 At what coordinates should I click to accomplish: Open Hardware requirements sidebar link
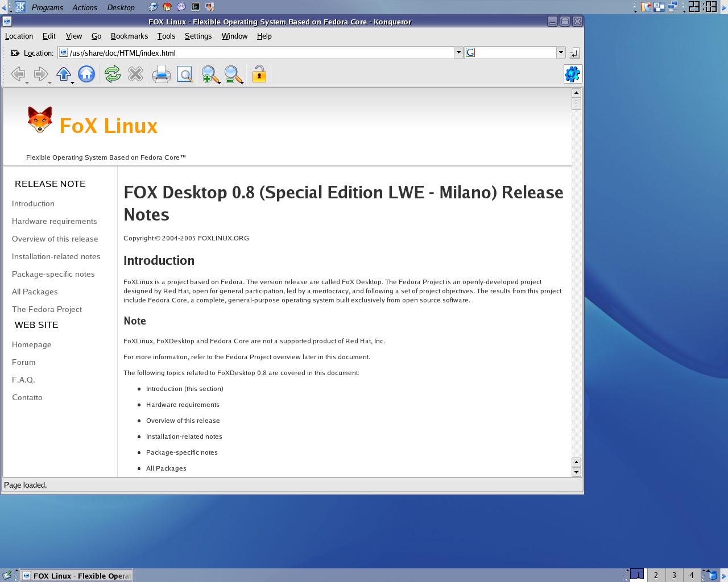[54, 221]
